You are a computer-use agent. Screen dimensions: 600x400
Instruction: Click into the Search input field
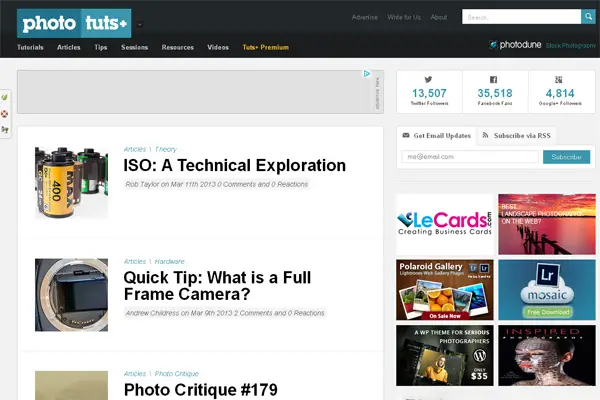521,17
